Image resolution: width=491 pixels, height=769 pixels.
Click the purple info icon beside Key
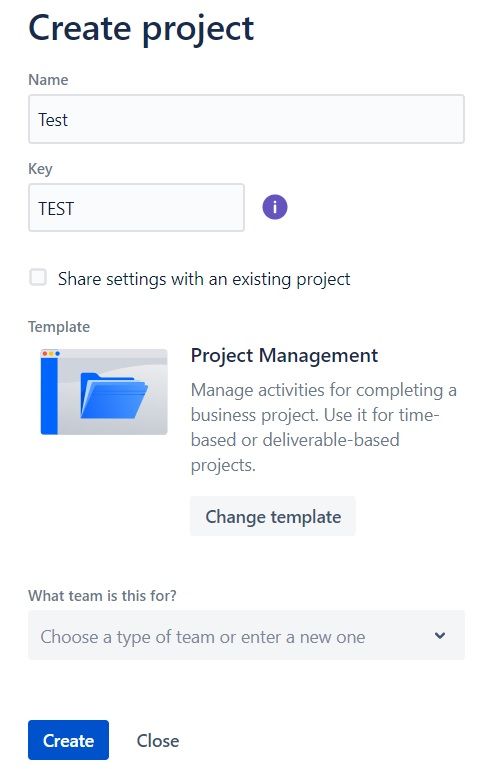(275, 207)
